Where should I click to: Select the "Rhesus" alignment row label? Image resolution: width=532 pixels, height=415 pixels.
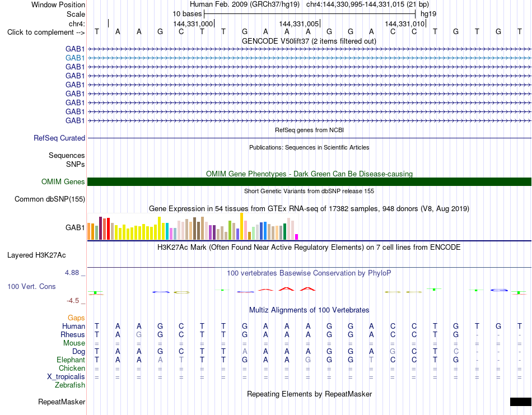[x=73, y=334]
